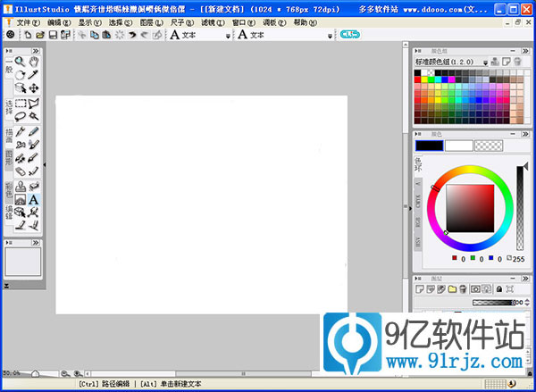
Task: Select the Hand pan tool
Action: click(x=34, y=62)
